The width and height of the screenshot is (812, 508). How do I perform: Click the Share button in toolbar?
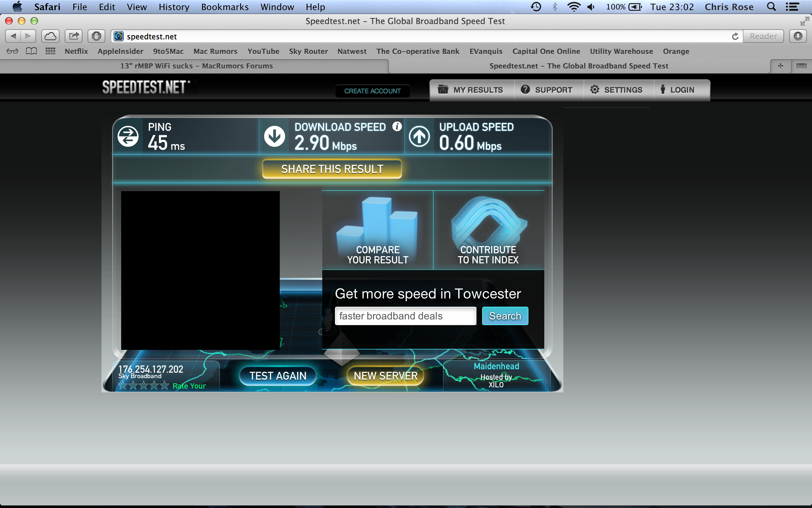point(74,36)
